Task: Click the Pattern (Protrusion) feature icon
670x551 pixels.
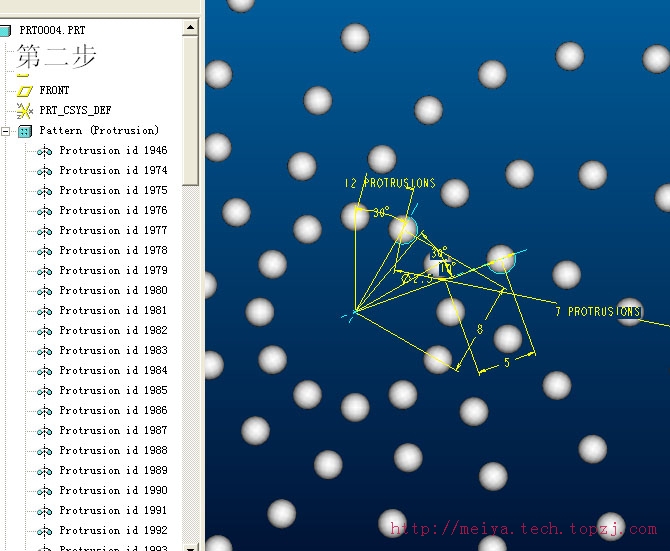Action: (25, 131)
